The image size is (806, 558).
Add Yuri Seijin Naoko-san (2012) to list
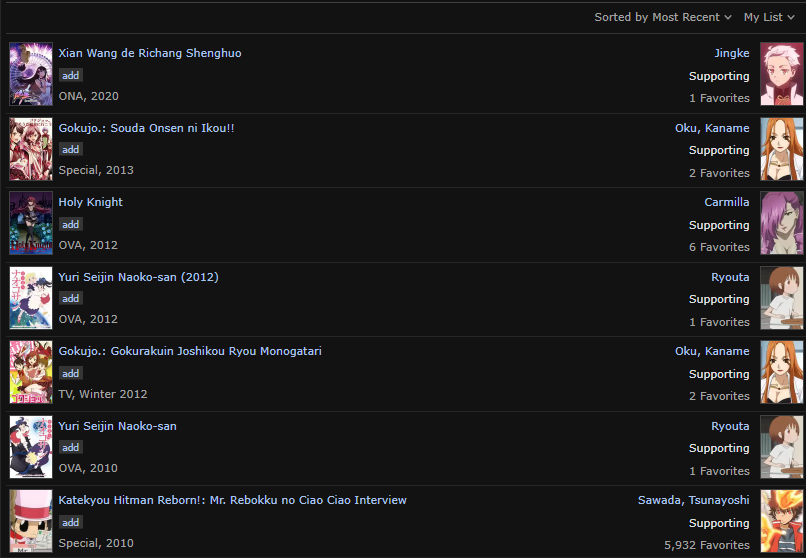70,299
